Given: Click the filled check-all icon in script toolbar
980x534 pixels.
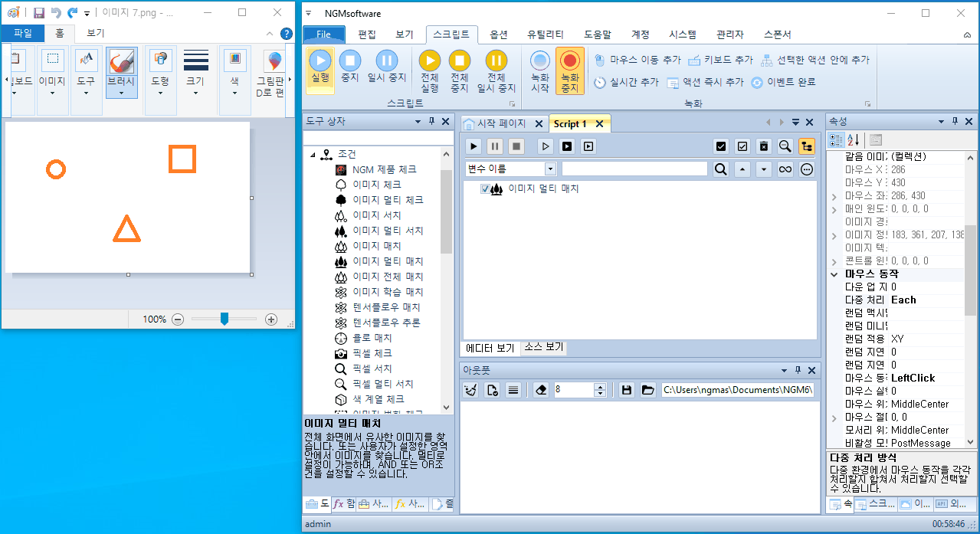Looking at the screenshot, I should tap(721, 146).
